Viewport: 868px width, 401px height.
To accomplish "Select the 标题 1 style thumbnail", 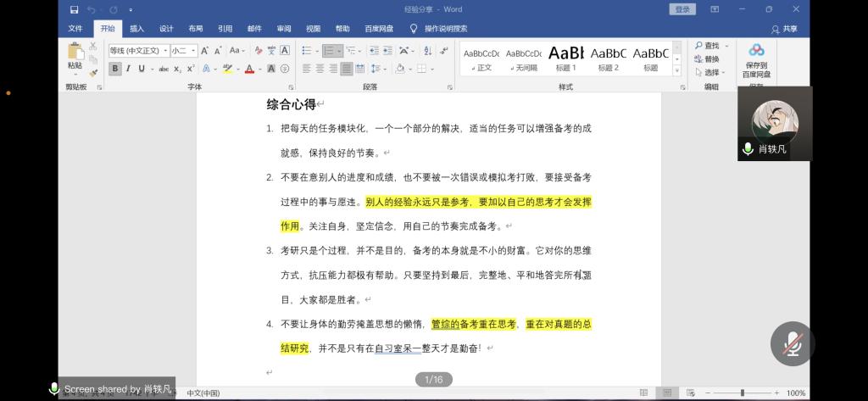I will [565, 58].
